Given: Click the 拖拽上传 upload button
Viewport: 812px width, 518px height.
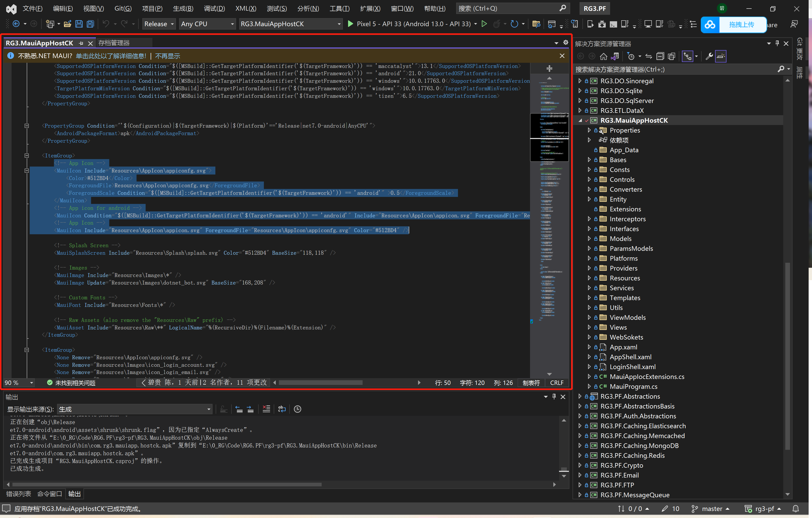Looking at the screenshot, I should point(742,25).
